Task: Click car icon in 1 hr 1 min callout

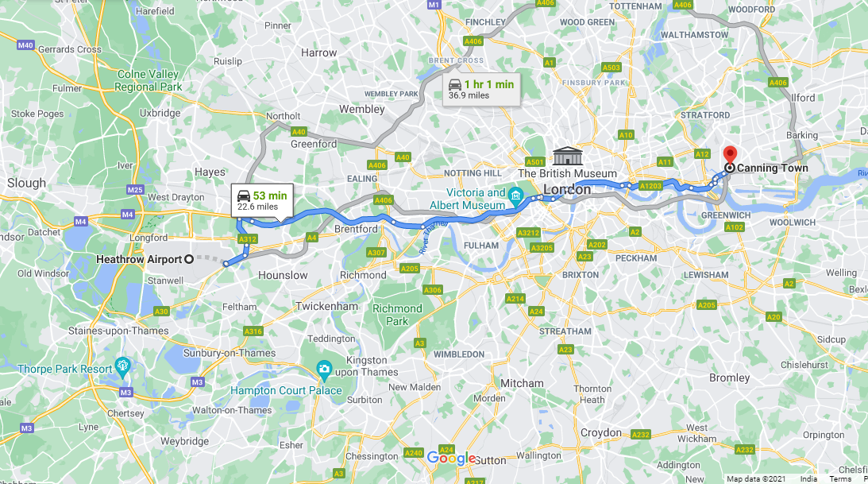Action: coord(455,84)
